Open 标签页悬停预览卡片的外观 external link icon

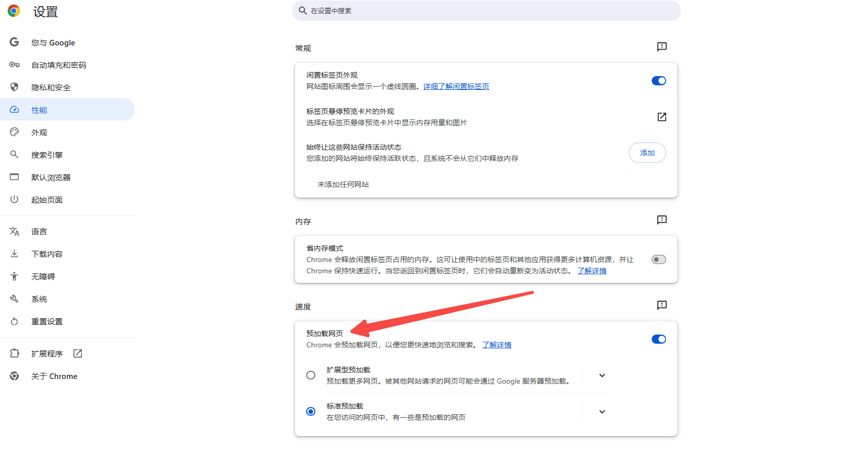tap(662, 117)
